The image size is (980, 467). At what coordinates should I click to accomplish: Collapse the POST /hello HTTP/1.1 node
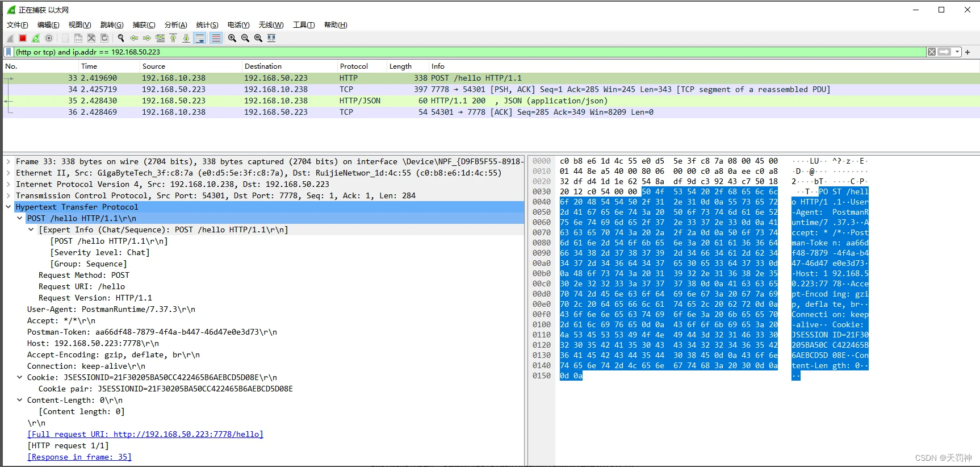point(20,218)
